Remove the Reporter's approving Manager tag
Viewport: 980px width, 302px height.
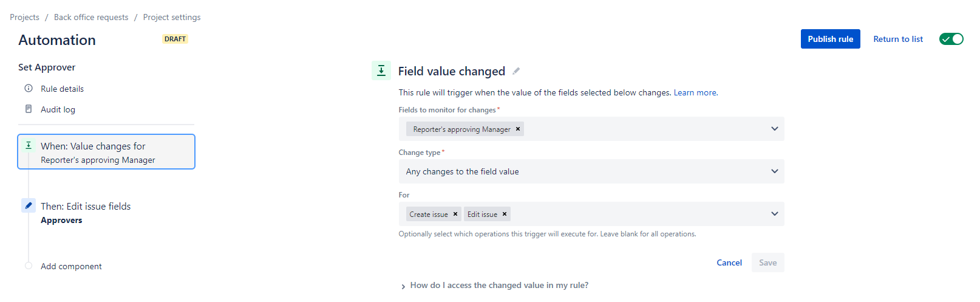(x=518, y=129)
